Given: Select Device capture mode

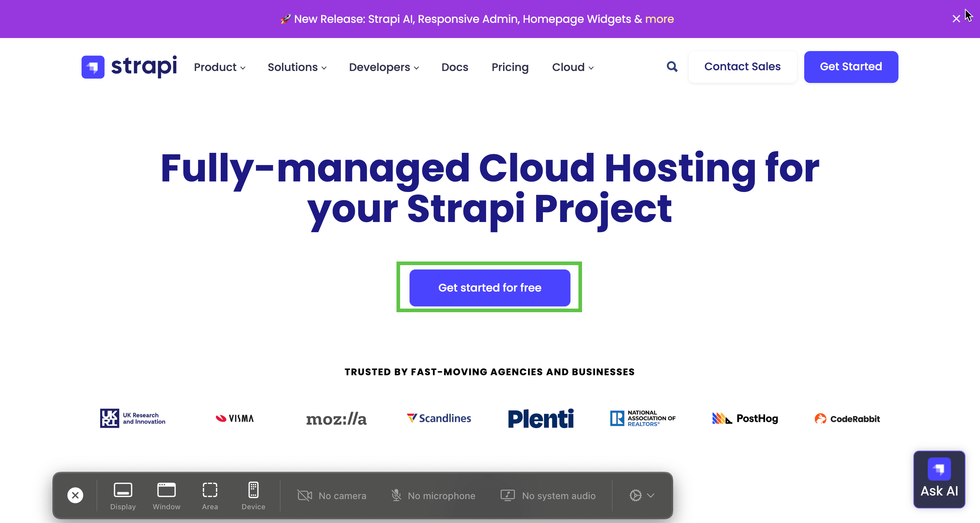Looking at the screenshot, I should (253, 496).
